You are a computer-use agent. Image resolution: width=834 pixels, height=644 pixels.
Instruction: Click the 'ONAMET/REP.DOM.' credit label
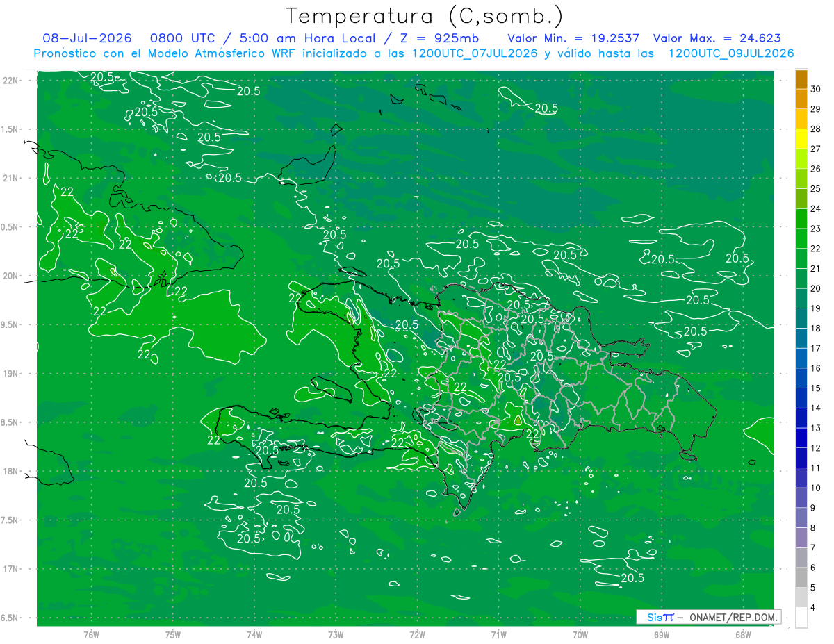[x=734, y=617]
